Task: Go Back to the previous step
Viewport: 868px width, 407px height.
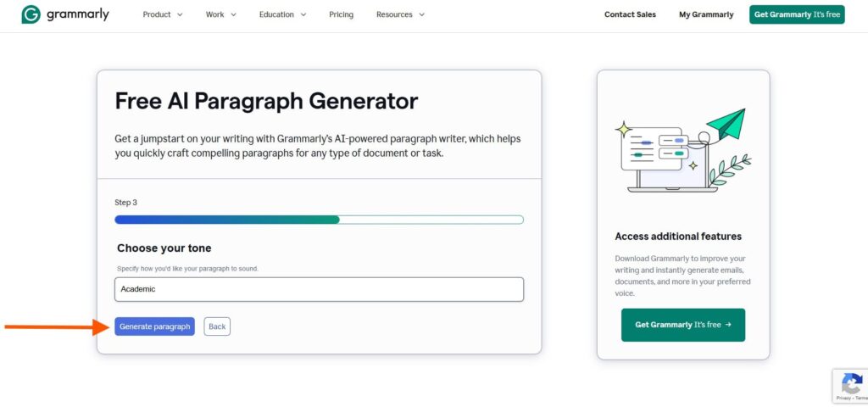Action: click(x=217, y=326)
